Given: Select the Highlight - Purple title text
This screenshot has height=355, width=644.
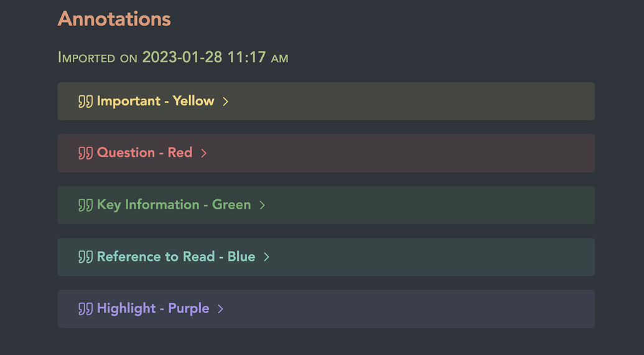Looking at the screenshot, I should coord(153,308).
